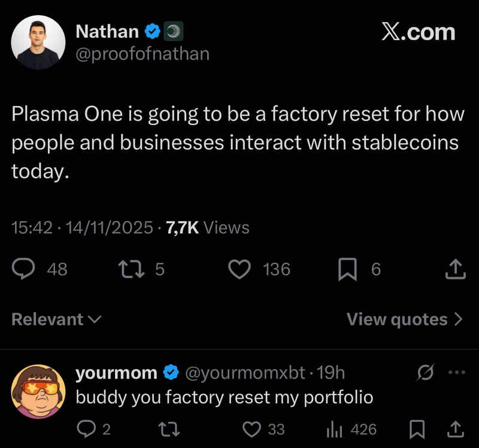This screenshot has height=448, width=479.
Task: Like Nathan's post with the heart icon
Action: (240, 270)
